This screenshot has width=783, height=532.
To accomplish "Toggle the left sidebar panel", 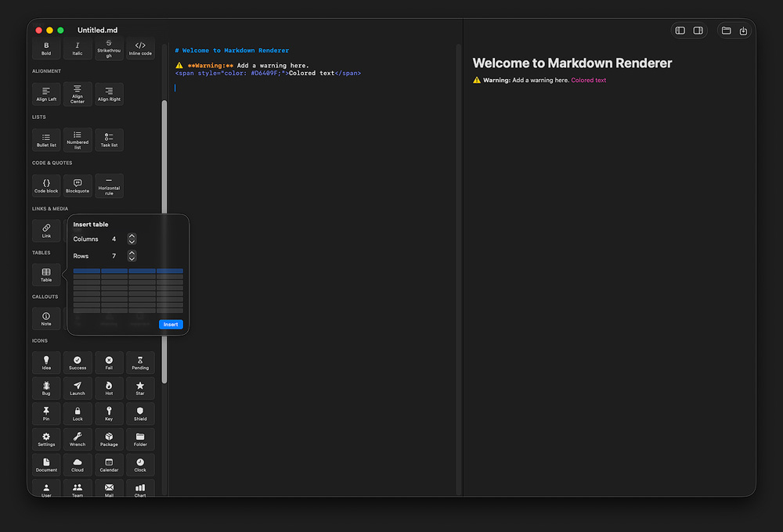I will click(680, 31).
